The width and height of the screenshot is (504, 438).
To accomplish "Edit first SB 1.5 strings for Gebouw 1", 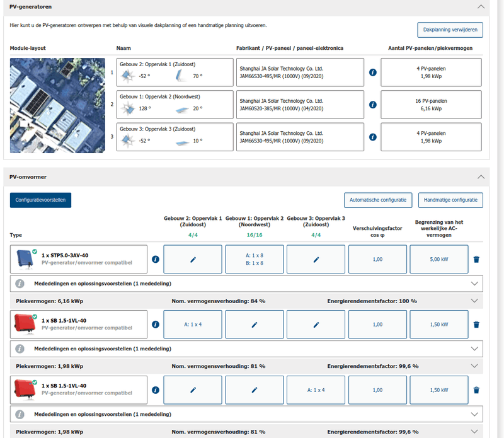I will click(255, 325).
